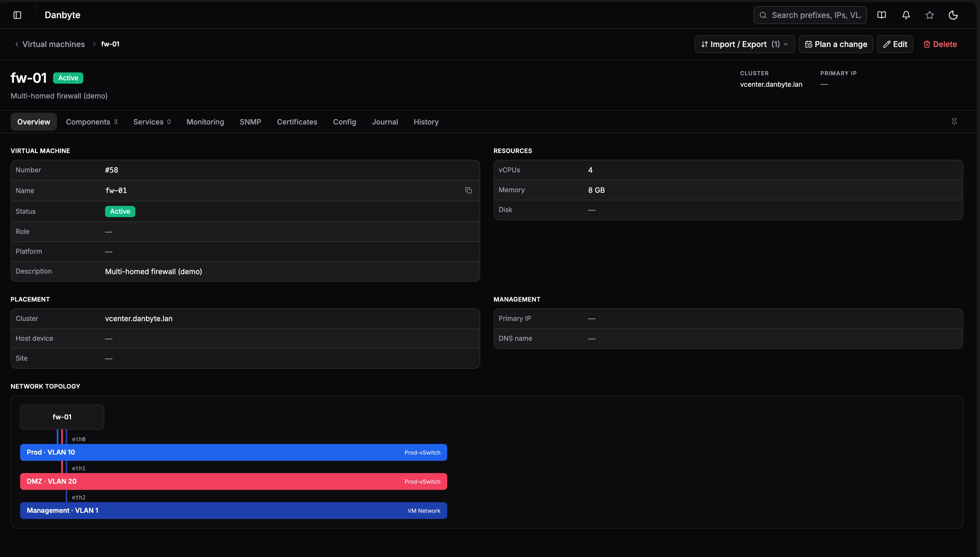Copy the fw-01 name value
Viewport: 980px width, 557px height.
(468, 191)
